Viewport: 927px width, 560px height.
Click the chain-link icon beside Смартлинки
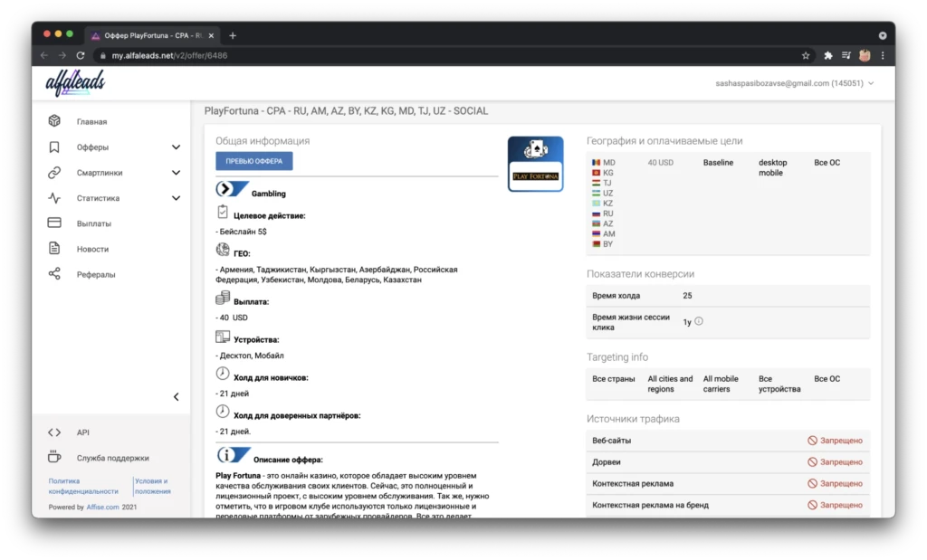pos(54,173)
